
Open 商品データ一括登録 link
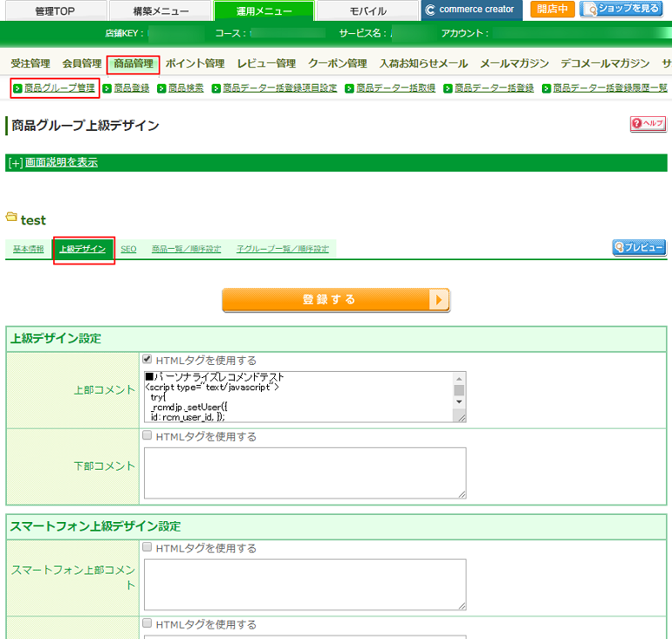pos(494,88)
